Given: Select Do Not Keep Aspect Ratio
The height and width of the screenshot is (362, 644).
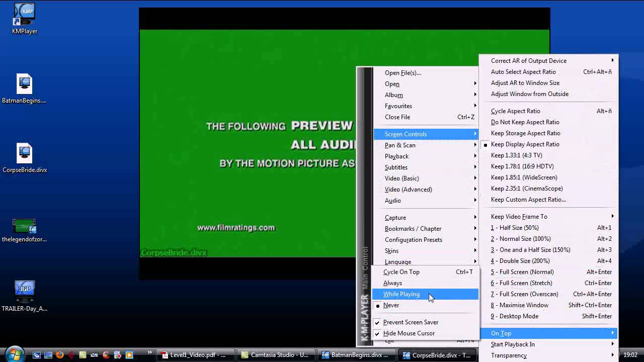Looking at the screenshot, I should click(x=548, y=122).
